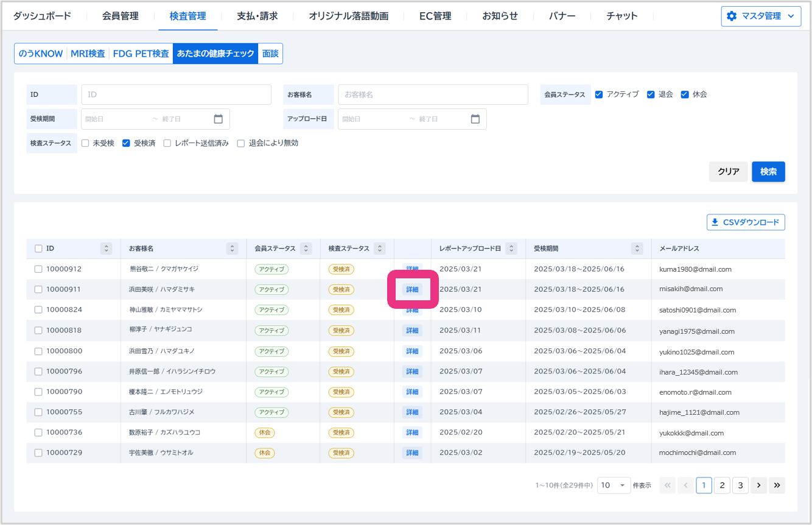
Task: Click sort icon on 会員ステータス column
Action: [306, 248]
